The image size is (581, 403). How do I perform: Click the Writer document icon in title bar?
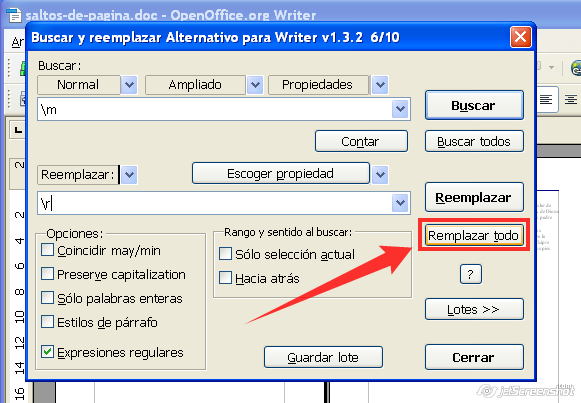pyautogui.click(x=14, y=15)
